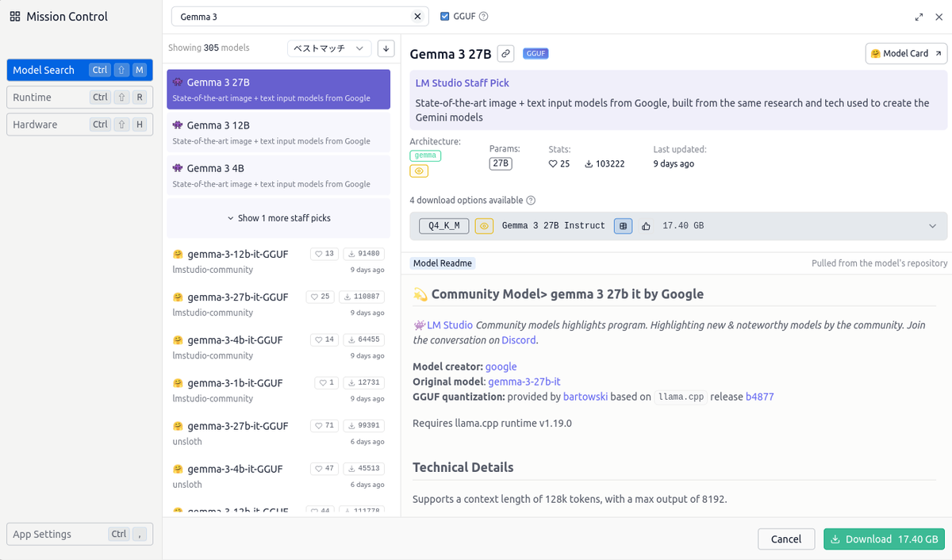Select gemma-3-4b-it-GGUF by unsloth

click(x=278, y=475)
